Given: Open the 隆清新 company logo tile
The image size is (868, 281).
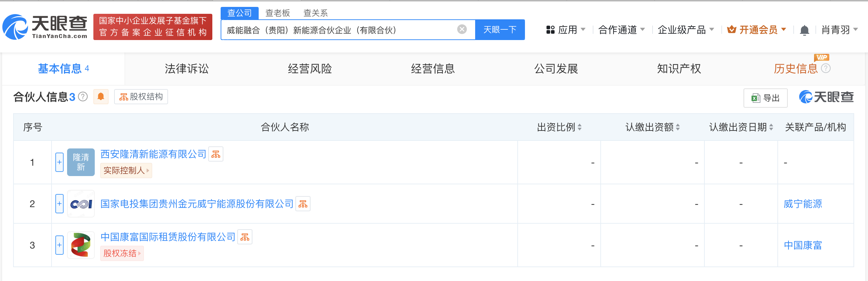Looking at the screenshot, I should coord(81,162).
